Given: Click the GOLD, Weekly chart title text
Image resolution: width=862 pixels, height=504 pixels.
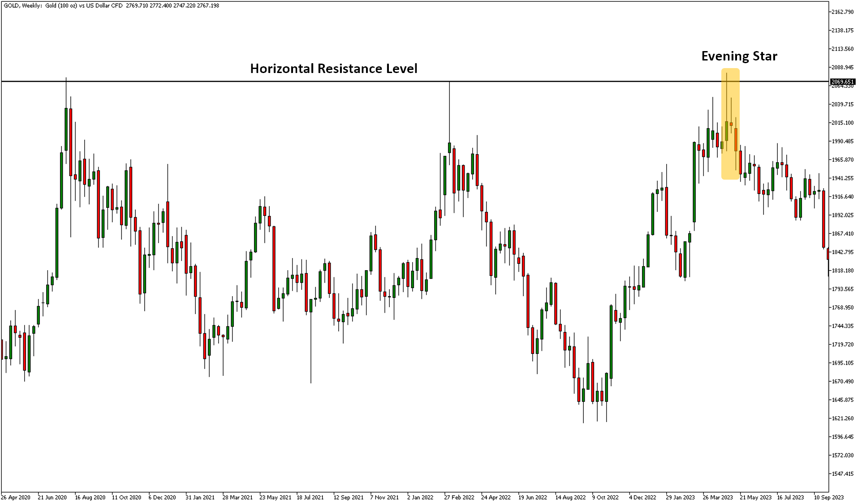Looking at the screenshot, I should coord(111,6).
